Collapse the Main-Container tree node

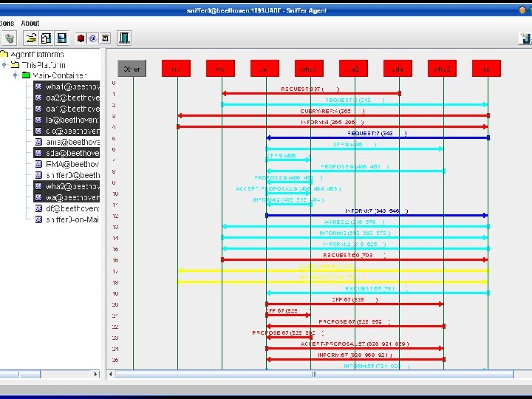pyautogui.click(x=16, y=75)
